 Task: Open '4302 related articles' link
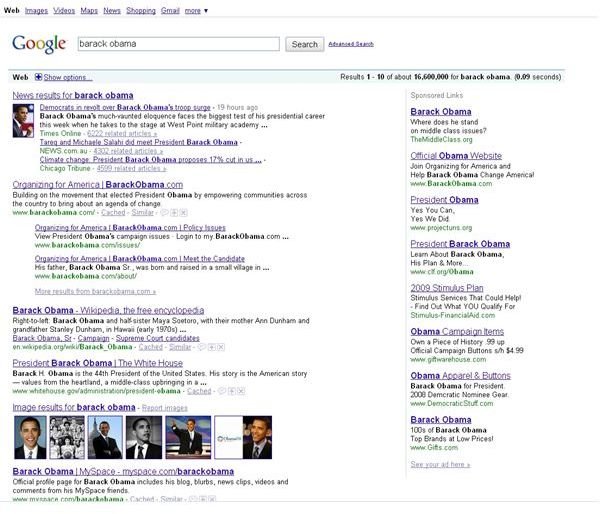point(128,151)
